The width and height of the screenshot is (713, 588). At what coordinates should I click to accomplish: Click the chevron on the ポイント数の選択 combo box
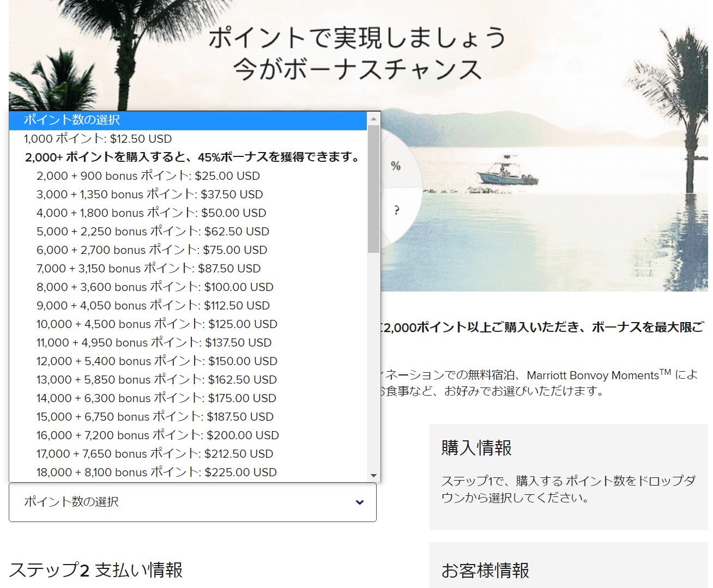pos(359,502)
